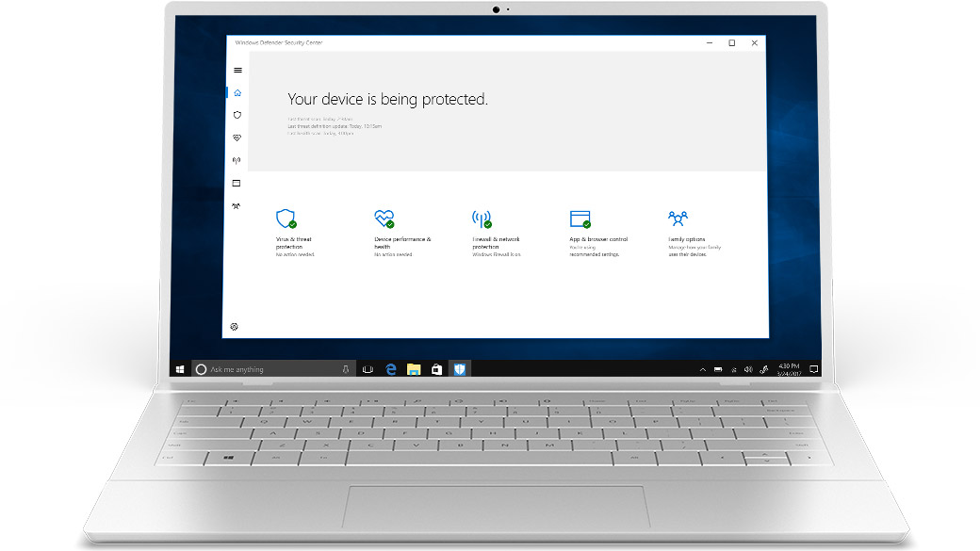Open the Start menu
This screenshot has height=551, width=980.
tap(179, 368)
